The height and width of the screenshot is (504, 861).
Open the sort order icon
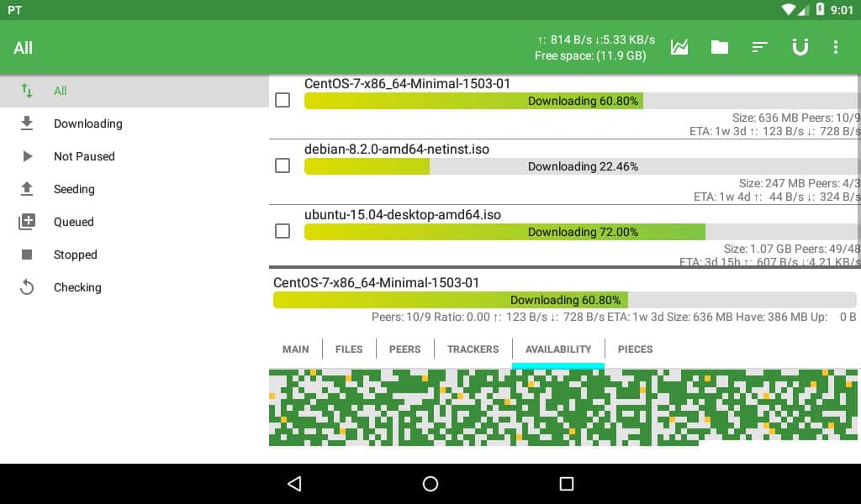(x=760, y=47)
